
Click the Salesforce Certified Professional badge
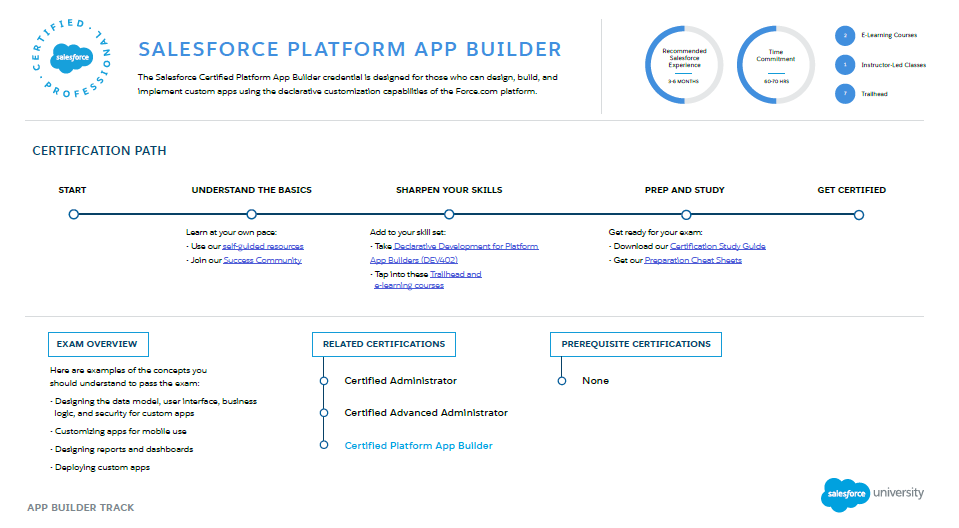tap(72, 58)
